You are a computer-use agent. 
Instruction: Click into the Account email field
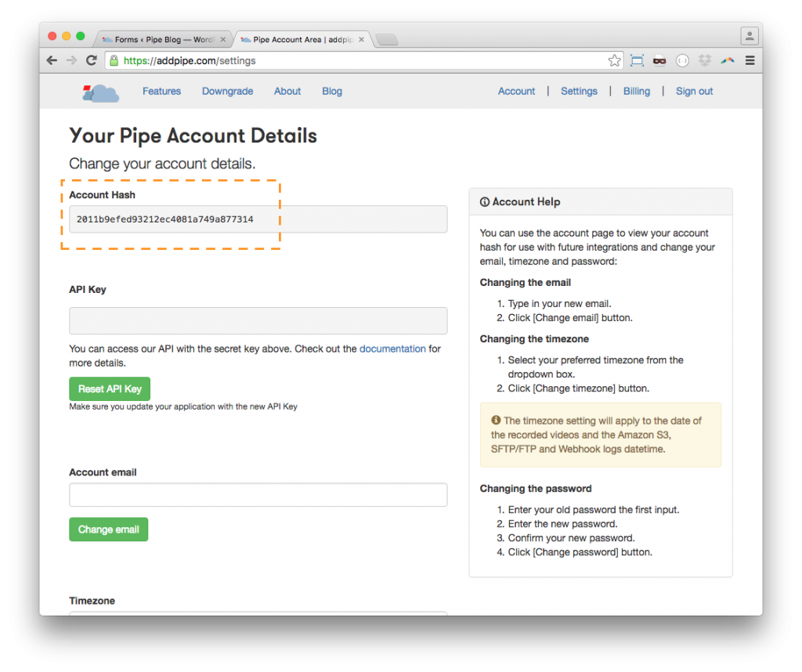click(258, 495)
